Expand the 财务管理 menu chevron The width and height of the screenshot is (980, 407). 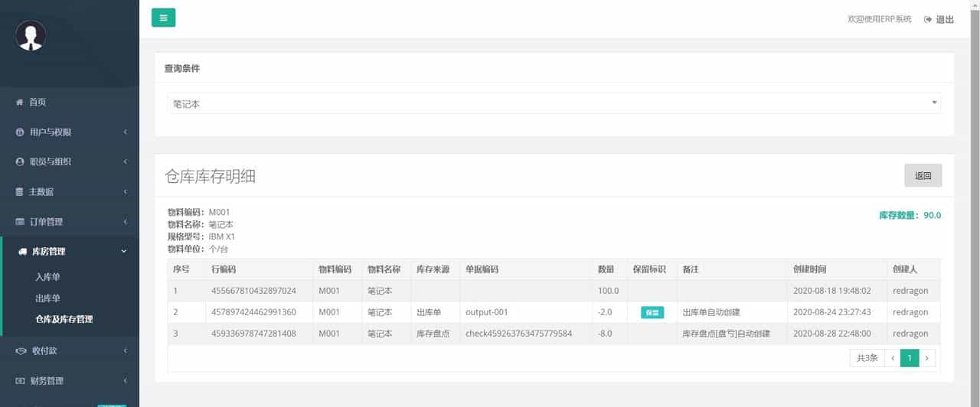click(125, 380)
